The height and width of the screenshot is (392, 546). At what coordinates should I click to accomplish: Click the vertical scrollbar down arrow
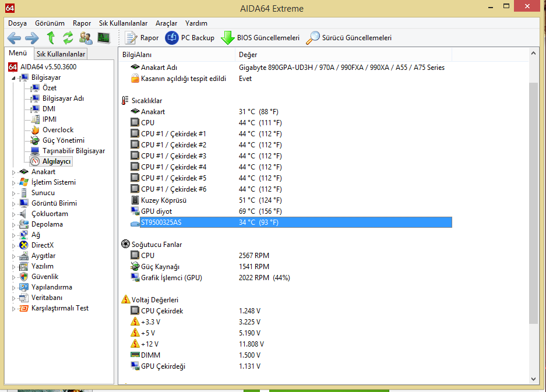533,379
